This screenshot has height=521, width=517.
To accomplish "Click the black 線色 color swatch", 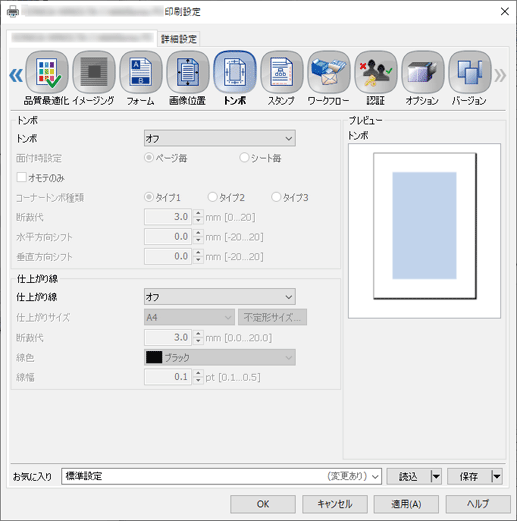I will click(x=154, y=357).
